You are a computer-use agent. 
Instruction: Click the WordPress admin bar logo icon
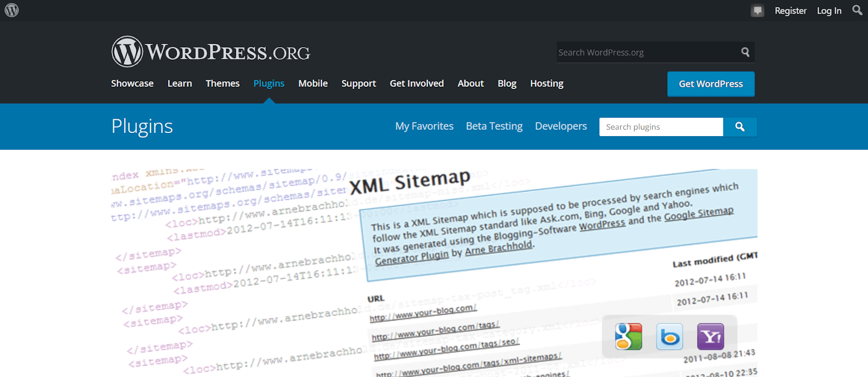[x=11, y=10]
